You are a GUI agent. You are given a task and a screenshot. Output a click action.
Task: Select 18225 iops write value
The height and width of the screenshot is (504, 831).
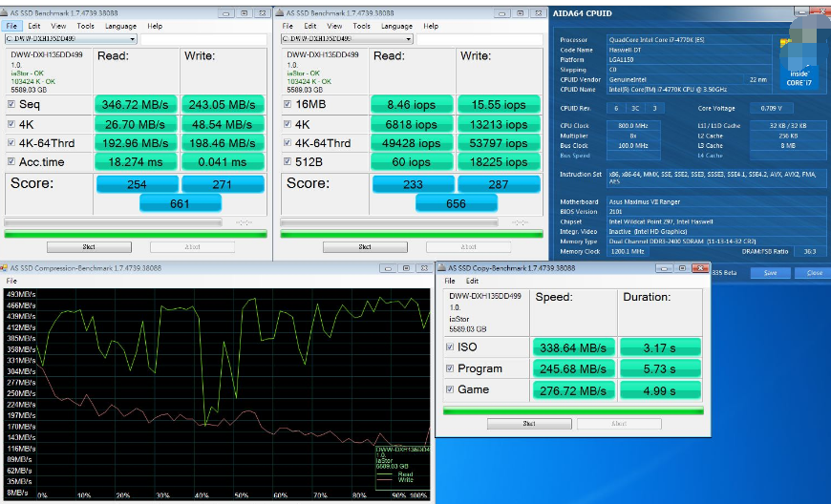[x=499, y=162]
